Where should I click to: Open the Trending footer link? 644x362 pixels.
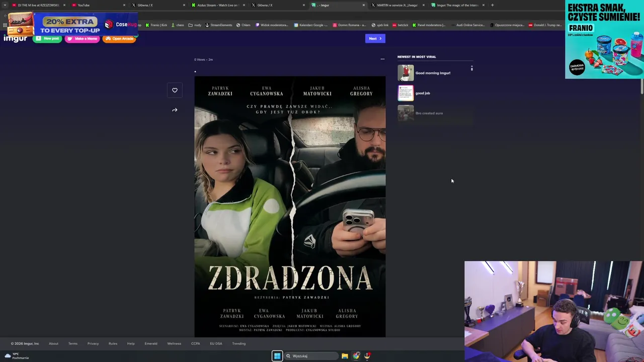pos(239,343)
